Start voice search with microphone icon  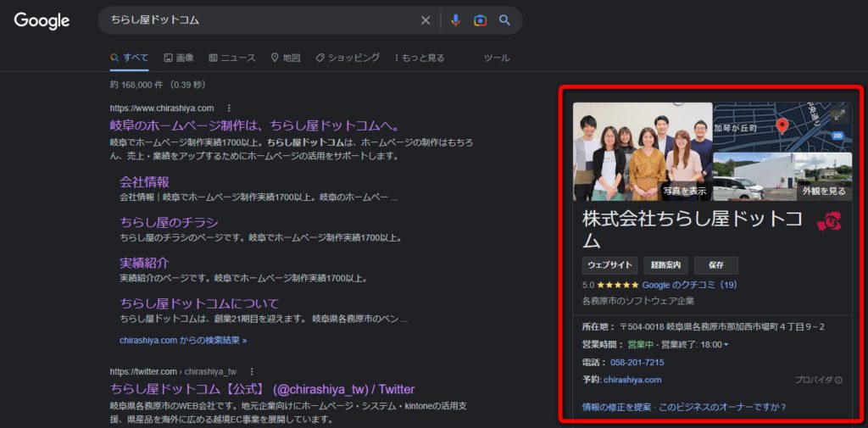(x=455, y=20)
